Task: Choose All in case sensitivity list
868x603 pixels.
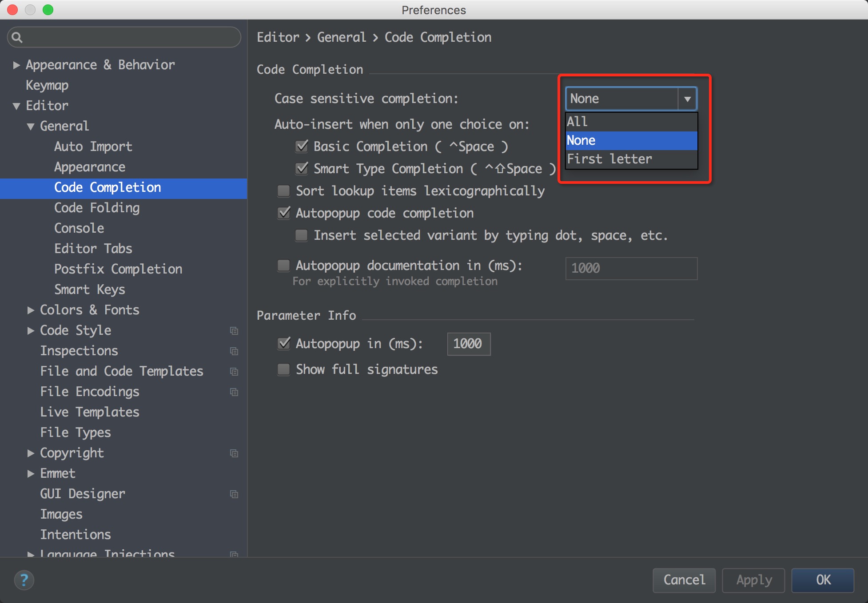Action: click(x=631, y=122)
